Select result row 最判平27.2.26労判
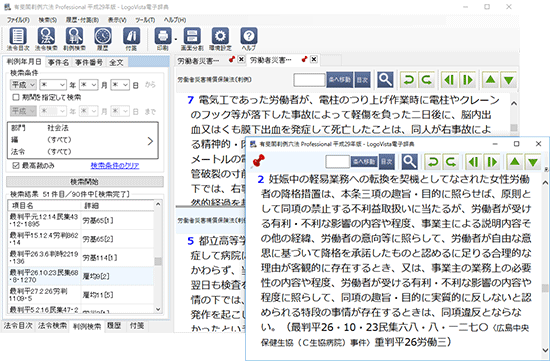The width and height of the screenshot is (550, 361). (80, 295)
